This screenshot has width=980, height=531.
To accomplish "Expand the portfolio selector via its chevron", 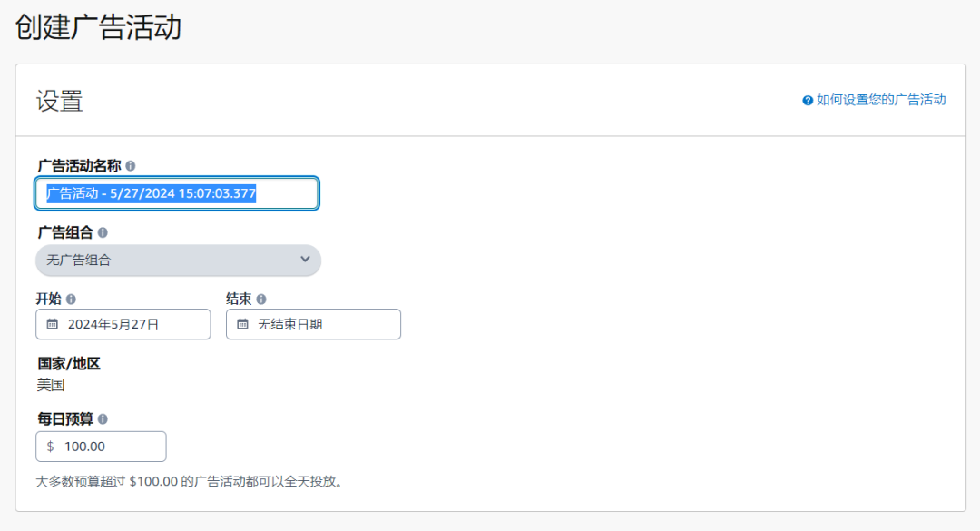I will pos(306,261).
